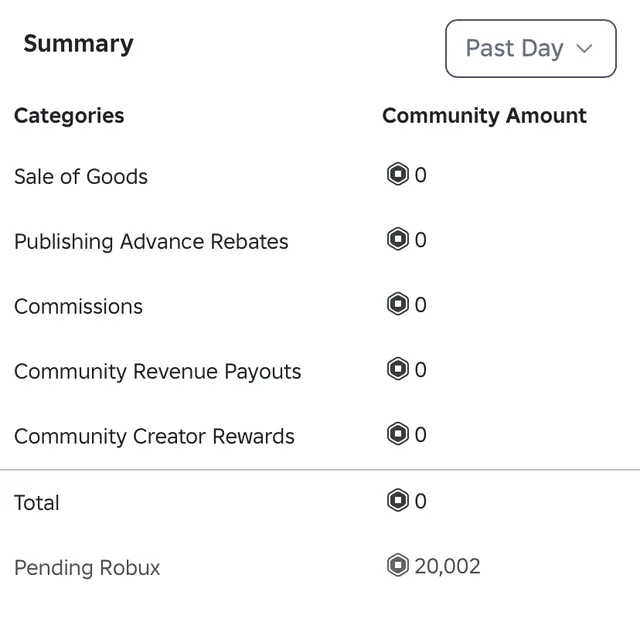
Task: Select the Publishing Advance Rebates label
Action: [151, 241]
